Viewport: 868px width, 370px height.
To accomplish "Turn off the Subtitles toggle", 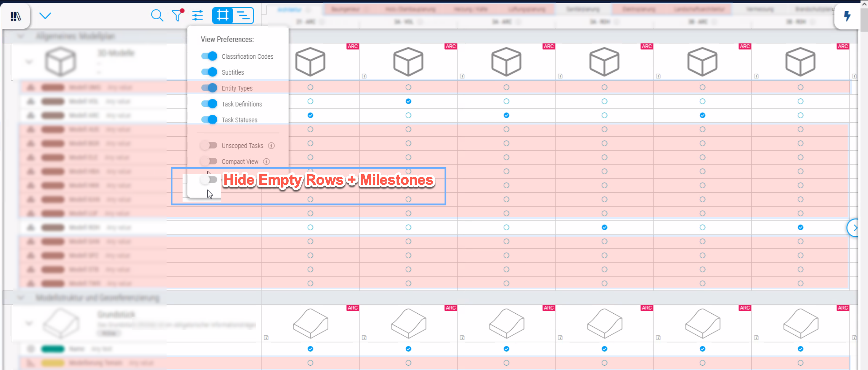I will 209,72.
